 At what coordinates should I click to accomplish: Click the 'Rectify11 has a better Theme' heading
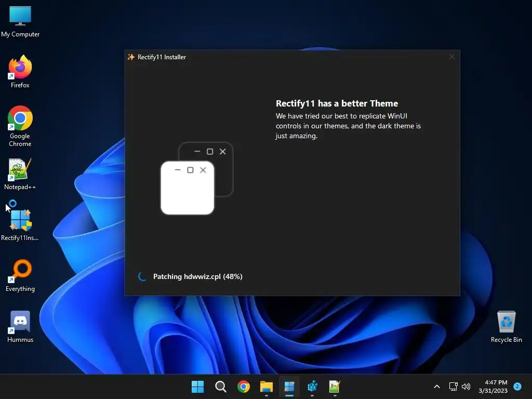(337, 103)
